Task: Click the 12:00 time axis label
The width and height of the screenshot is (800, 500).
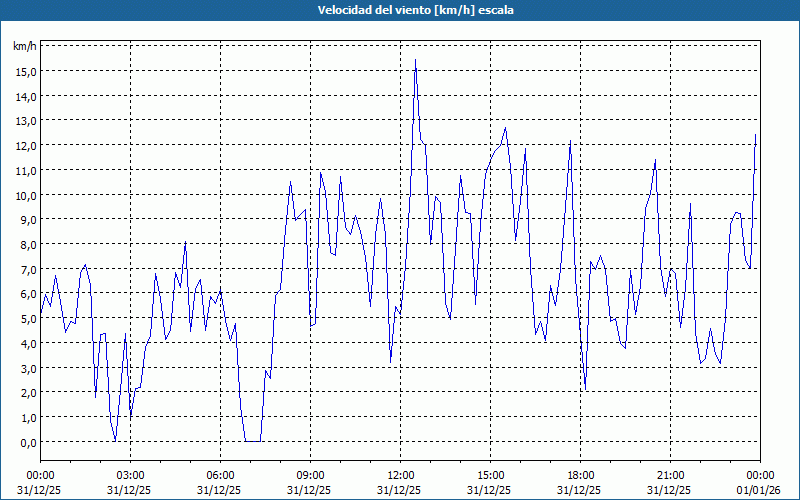Action: 401,476
